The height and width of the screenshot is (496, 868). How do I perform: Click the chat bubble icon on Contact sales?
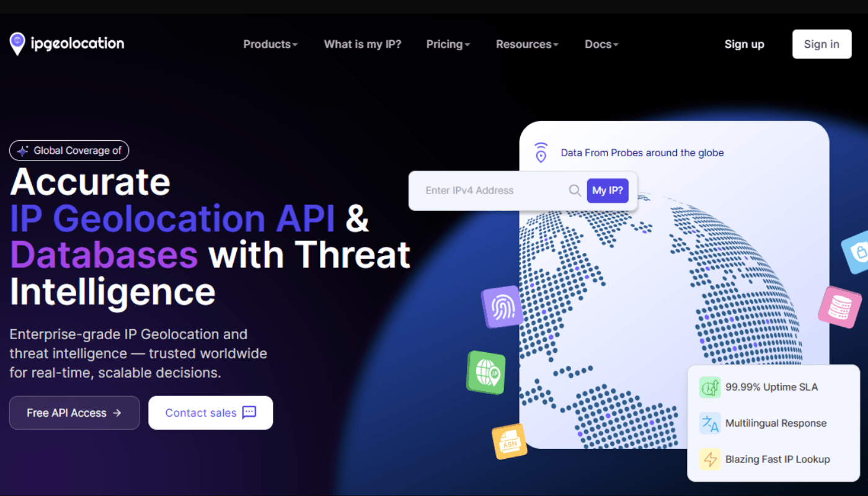pyautogui.click(x=249, y=412)
